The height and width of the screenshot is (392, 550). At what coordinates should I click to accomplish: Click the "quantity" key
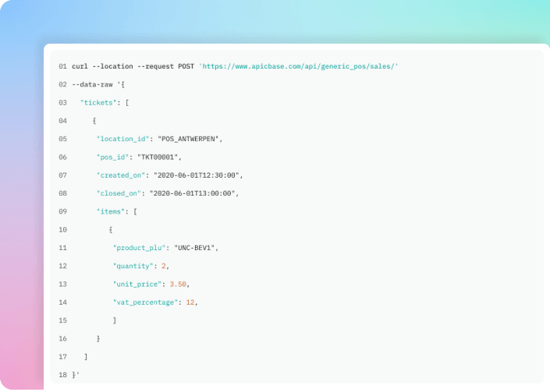[x=133, y=267]
